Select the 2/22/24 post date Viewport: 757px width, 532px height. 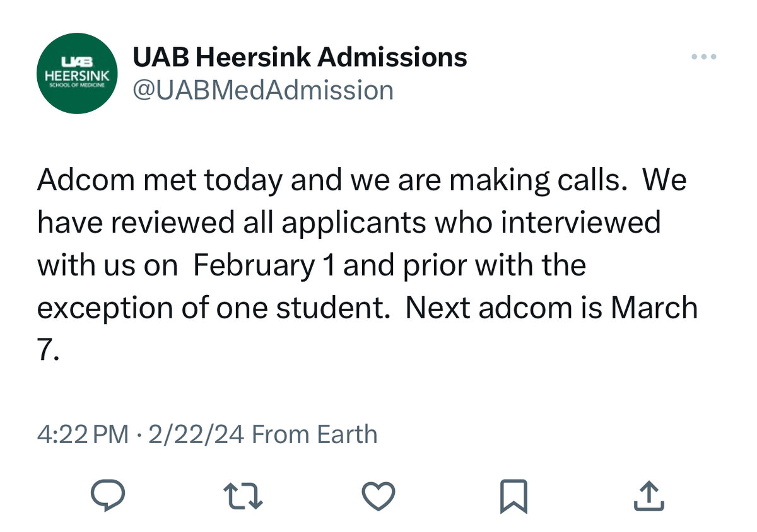pos(196,434)
